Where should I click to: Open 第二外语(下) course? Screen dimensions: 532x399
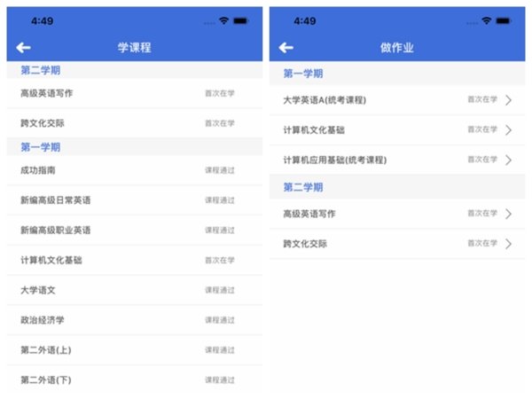46,380
